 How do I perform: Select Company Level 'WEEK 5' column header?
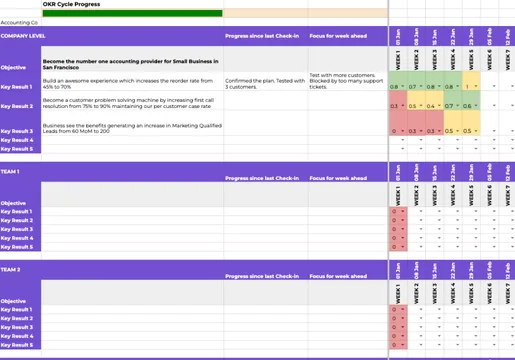coord(471,60)
